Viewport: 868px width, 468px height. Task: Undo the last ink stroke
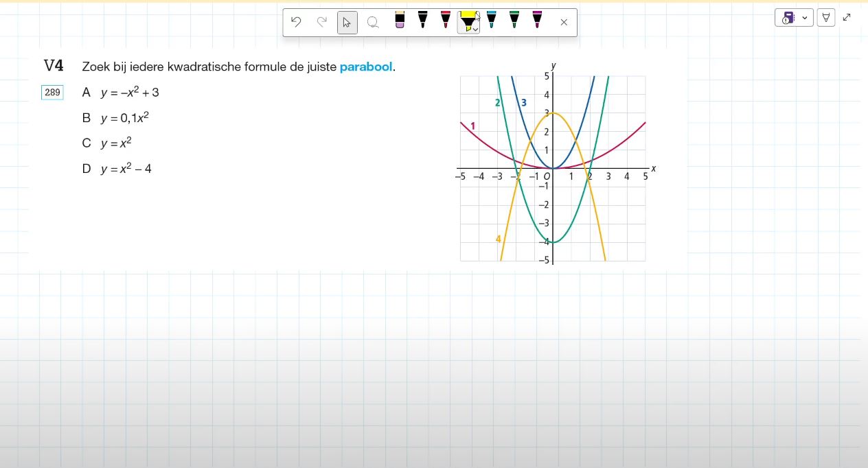coord(296,22)
